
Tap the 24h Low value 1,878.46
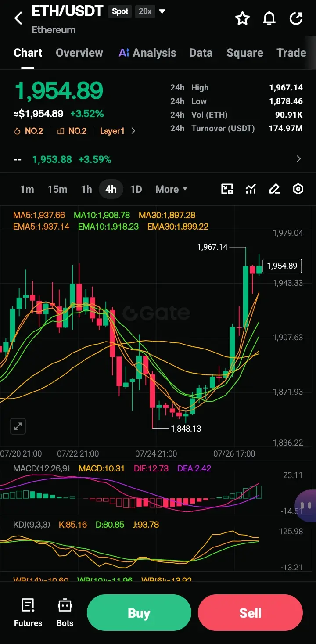click(x=286, y=101)
